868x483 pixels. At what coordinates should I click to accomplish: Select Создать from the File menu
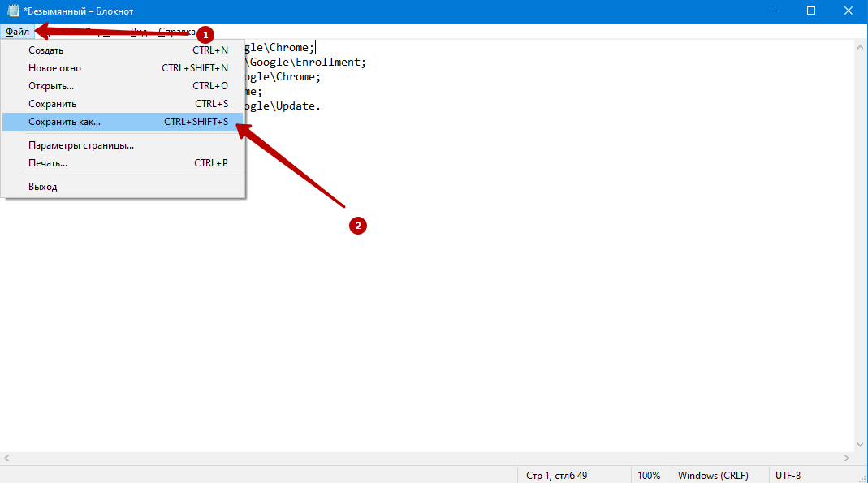point(45,50)
